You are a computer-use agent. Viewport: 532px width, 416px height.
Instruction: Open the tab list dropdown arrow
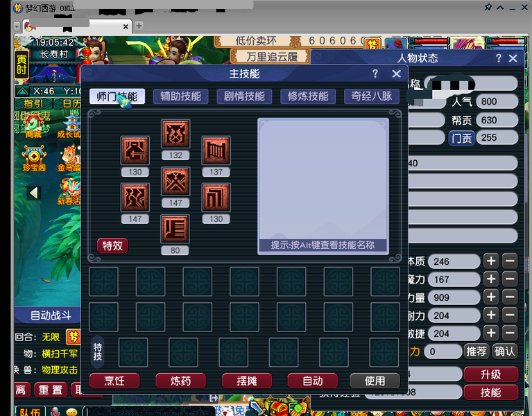(17, 26)
